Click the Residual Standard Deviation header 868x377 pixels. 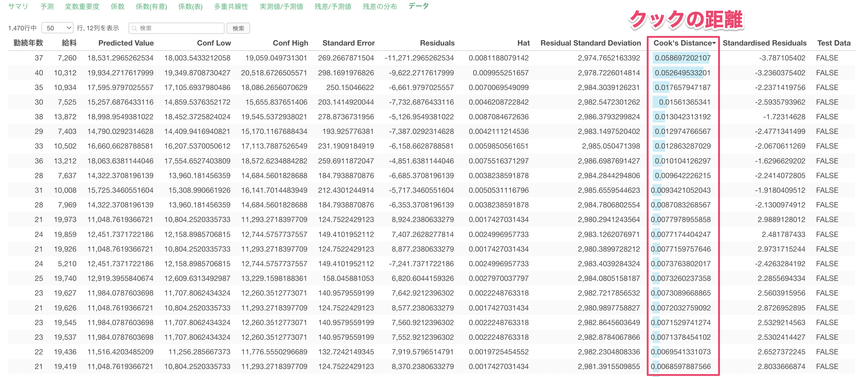pos(591,43)
